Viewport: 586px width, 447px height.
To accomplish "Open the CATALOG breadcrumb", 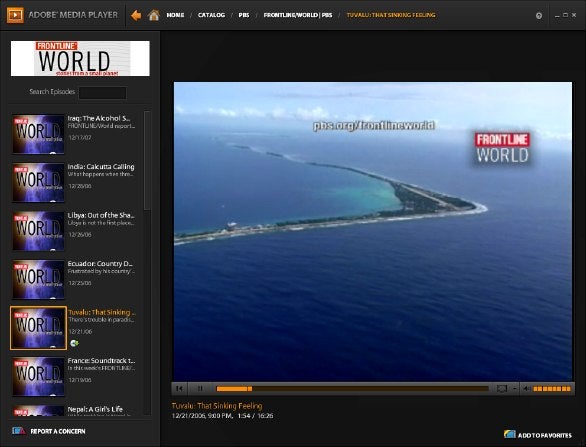I will (212, 15).
